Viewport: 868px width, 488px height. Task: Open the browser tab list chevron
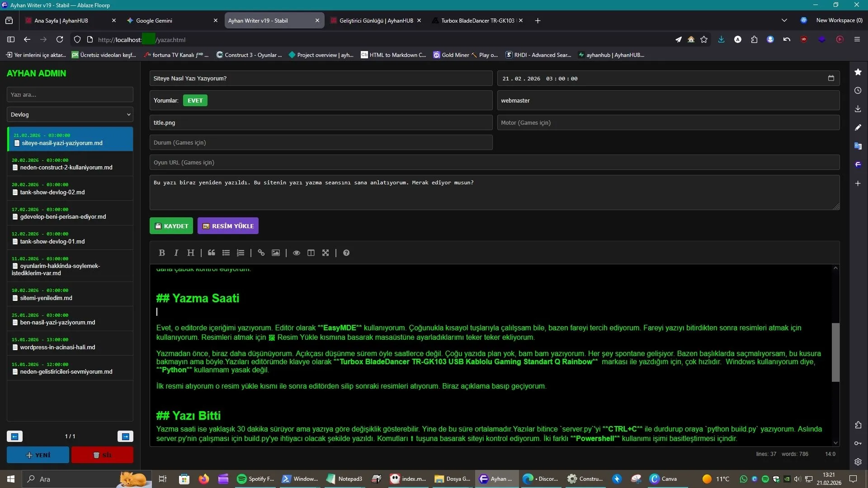pos(785,20)
